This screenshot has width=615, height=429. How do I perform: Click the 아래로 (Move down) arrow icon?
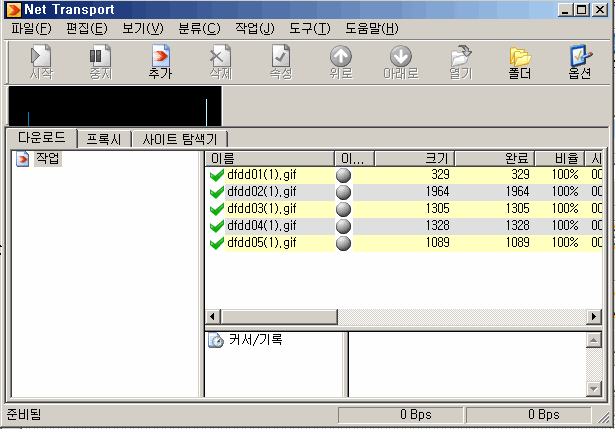(400, 56)
